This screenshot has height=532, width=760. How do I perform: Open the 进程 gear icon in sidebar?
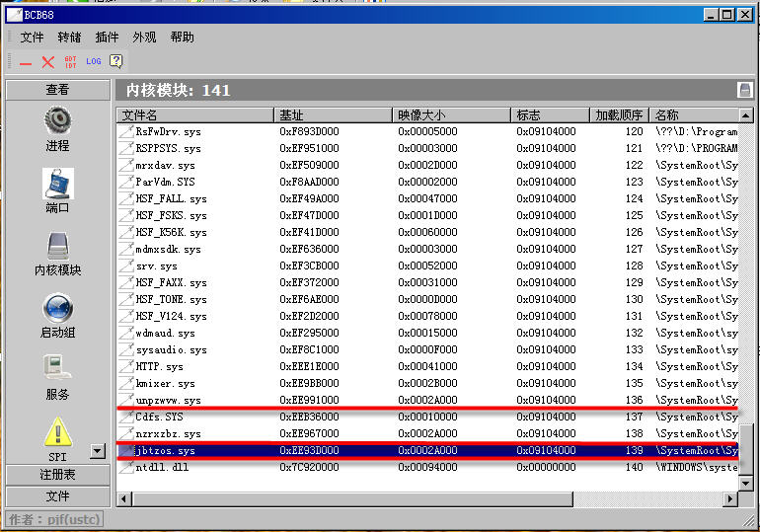pos(57,120)
